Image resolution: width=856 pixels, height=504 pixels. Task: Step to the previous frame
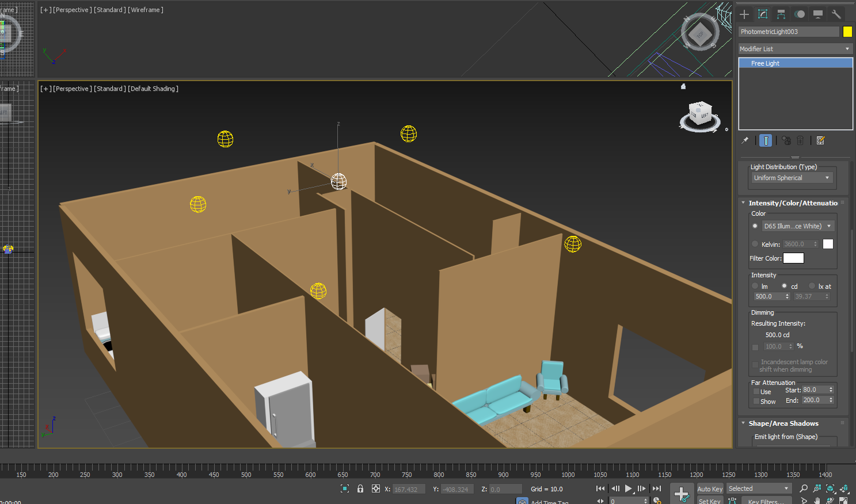click(x=615, y=488)
